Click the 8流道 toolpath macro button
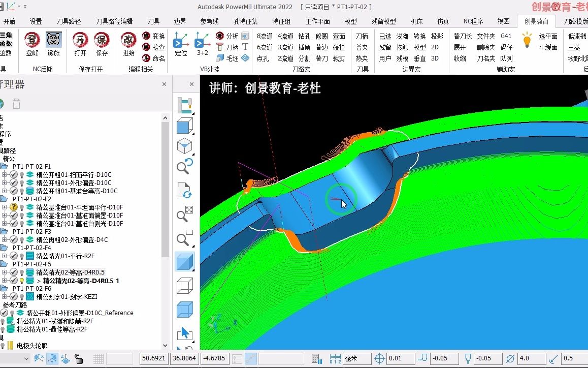This screenshot has height=368, width=588. [x=265, y=36]
